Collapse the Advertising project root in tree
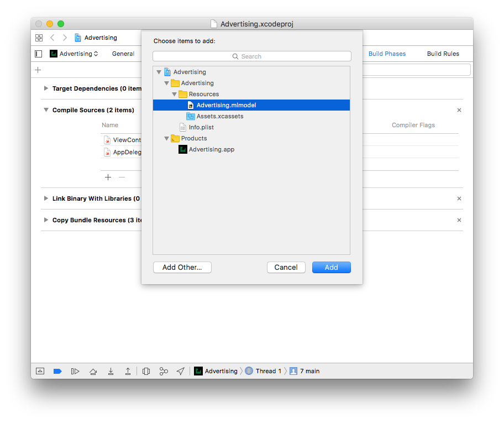The width and height of the screenshot is (504, 423). click(159, 72)
